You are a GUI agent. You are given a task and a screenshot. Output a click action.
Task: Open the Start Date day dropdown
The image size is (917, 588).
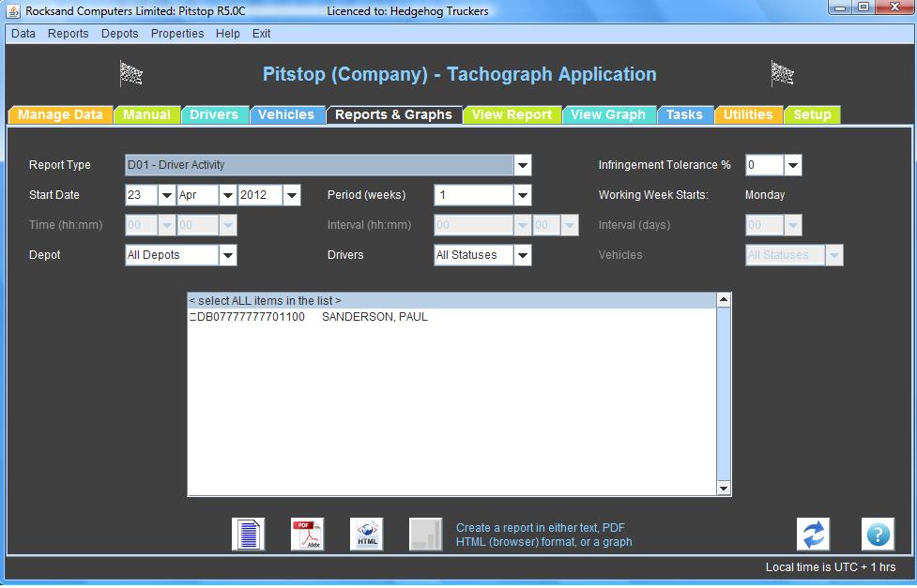(x=167, y=195)
